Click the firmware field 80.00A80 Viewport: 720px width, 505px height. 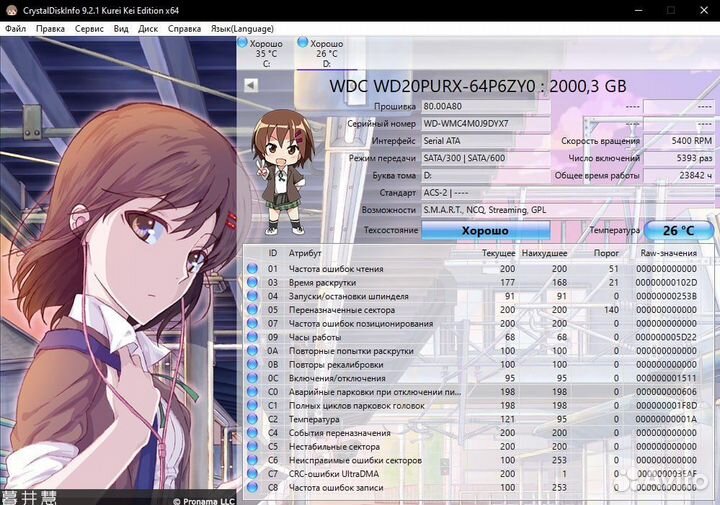coord(485,107)
